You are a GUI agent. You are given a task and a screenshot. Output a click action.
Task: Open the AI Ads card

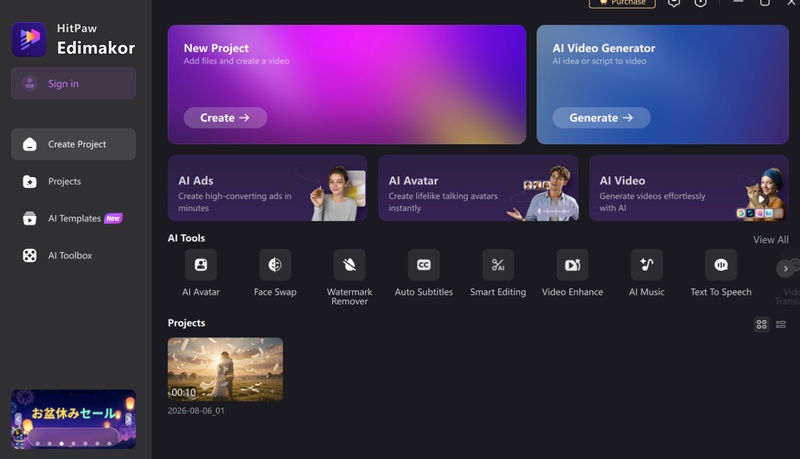267,188
